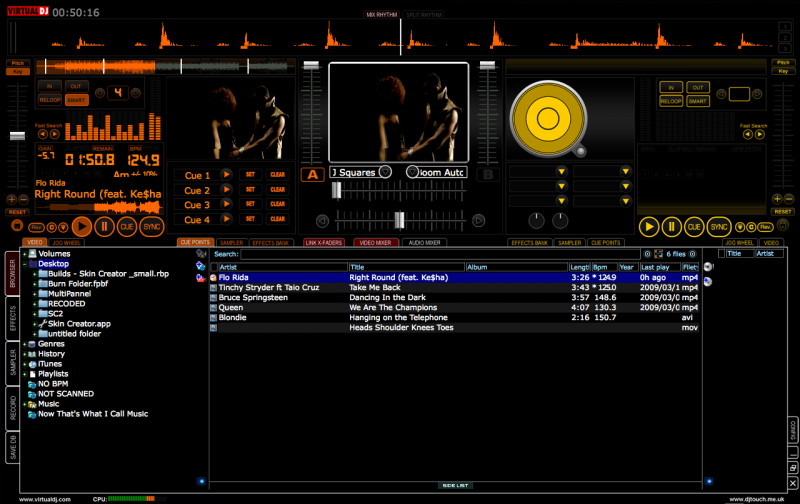Expand the Playlists tree node

coord(24,374)
